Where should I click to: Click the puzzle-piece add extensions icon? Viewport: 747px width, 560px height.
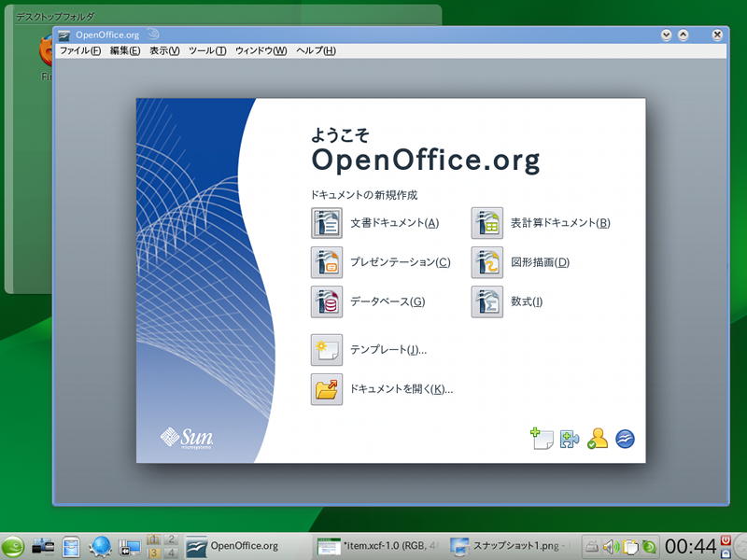(x=570, y=439)
